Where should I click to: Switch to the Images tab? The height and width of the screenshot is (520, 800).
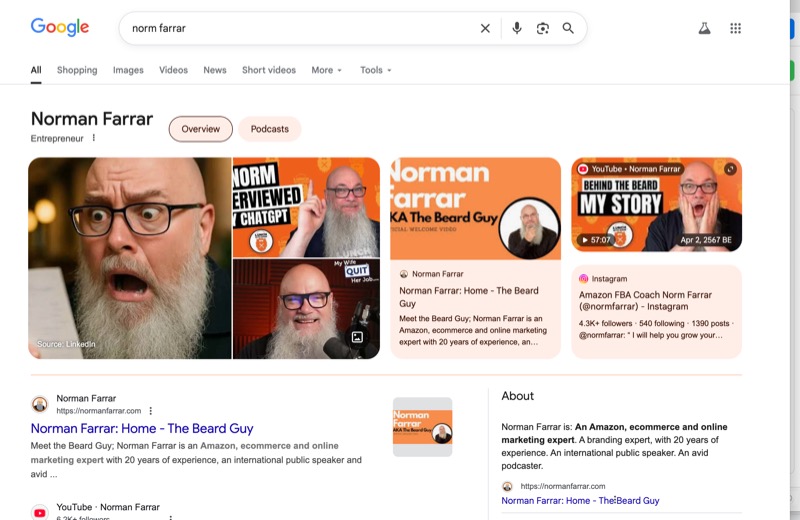(x=128, y=70)
